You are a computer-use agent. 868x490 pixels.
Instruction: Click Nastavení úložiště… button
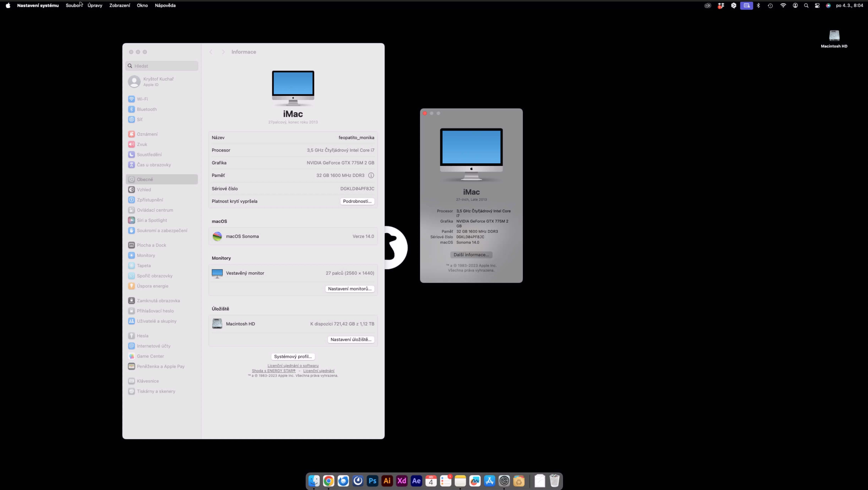click(350, 340)
